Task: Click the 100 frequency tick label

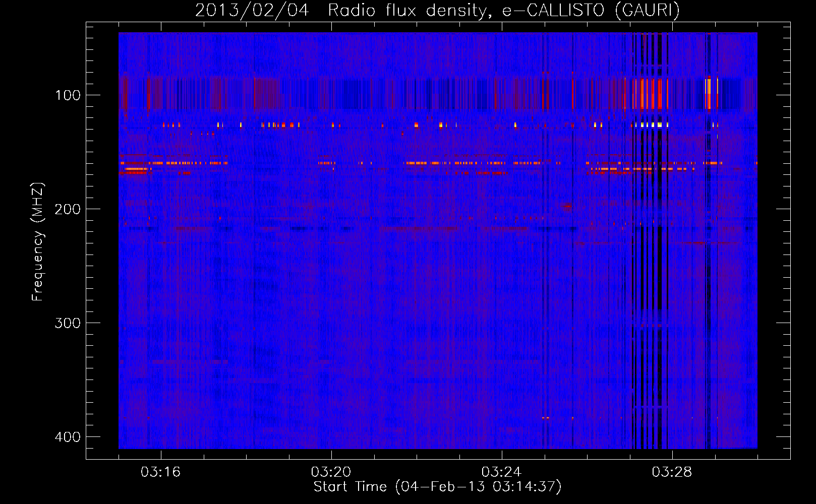Action: 68,95
